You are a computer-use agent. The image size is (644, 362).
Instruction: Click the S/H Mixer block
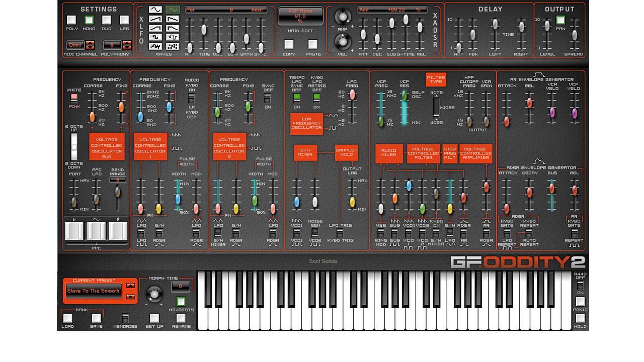click(x=305, y=153)
